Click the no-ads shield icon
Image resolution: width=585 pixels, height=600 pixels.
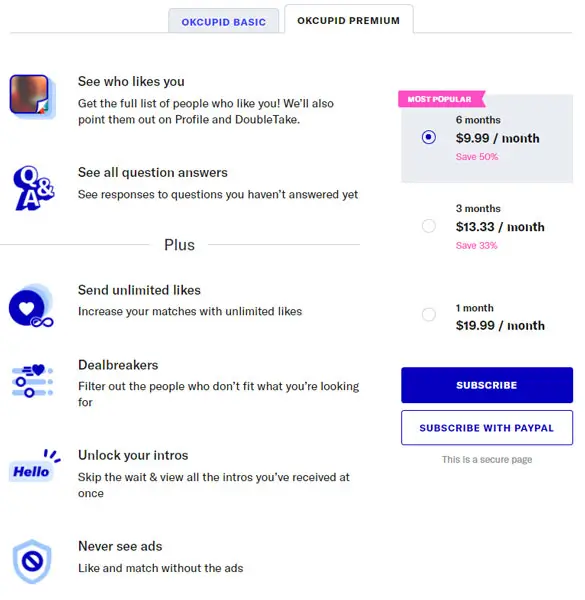tap(32, 562)
